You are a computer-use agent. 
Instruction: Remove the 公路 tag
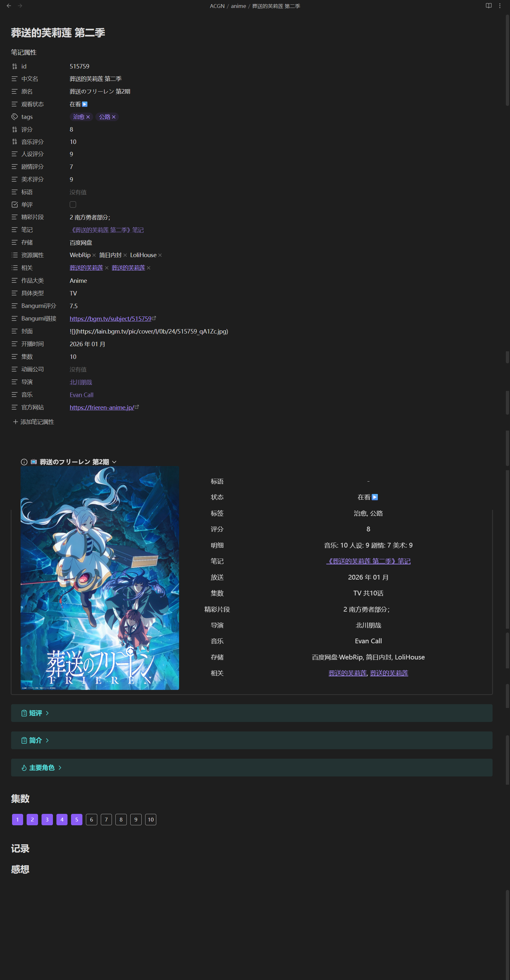coord(114,117)
